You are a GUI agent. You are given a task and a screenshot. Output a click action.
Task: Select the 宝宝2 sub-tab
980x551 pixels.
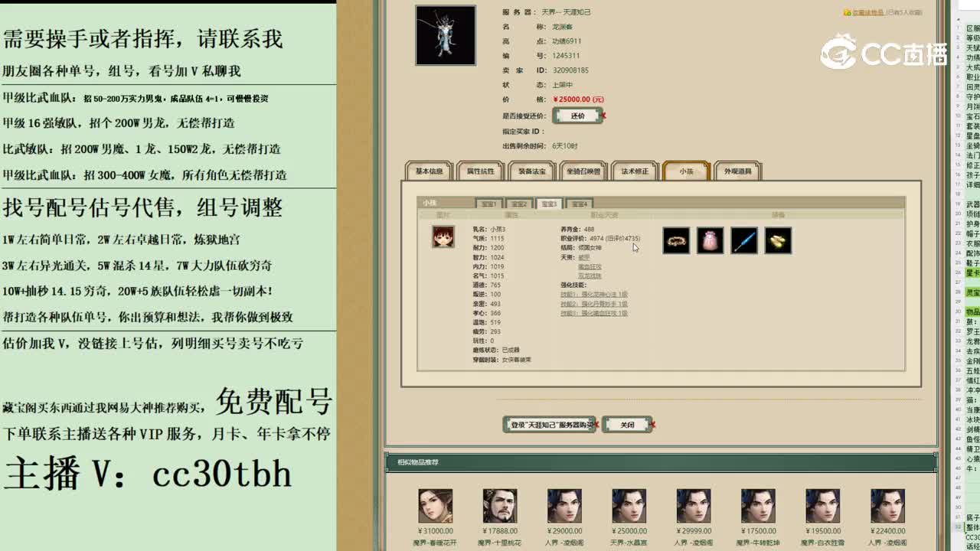point(518,204)
